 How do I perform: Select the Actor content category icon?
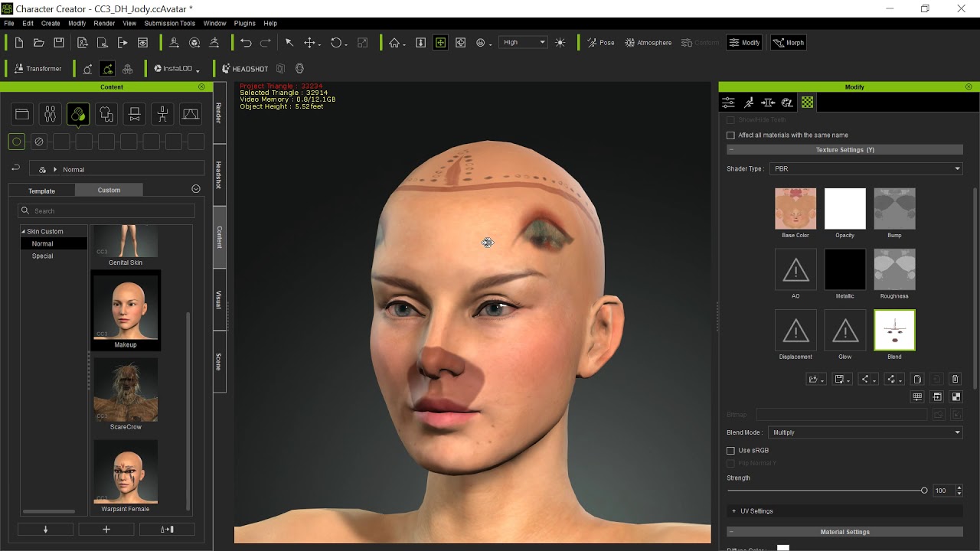click(x=50, y=115)
